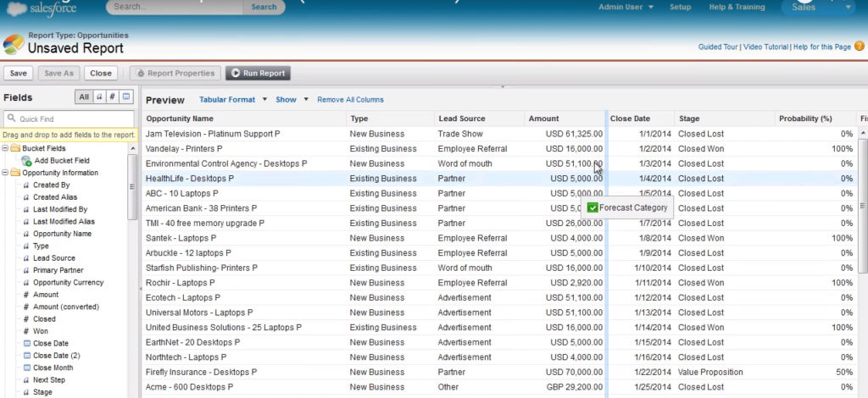Click the top Search button
The height and width of the screenshot is (398, 868).
(264, 7)
